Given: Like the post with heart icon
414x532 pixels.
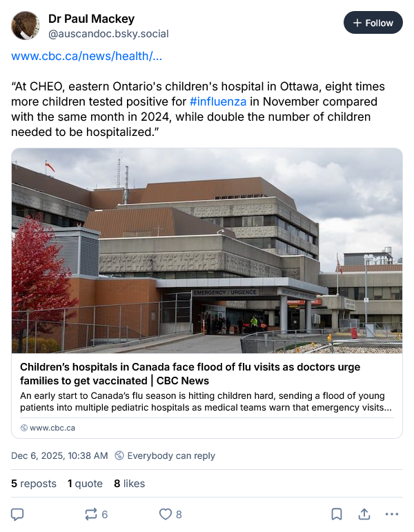Looking at the screenshot, I should (166, 514).
